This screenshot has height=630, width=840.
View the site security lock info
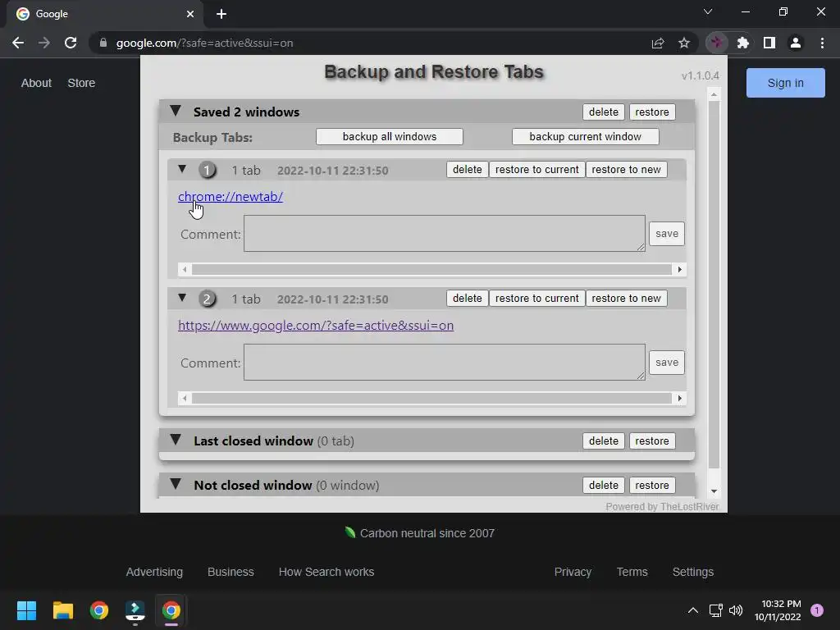103,43
